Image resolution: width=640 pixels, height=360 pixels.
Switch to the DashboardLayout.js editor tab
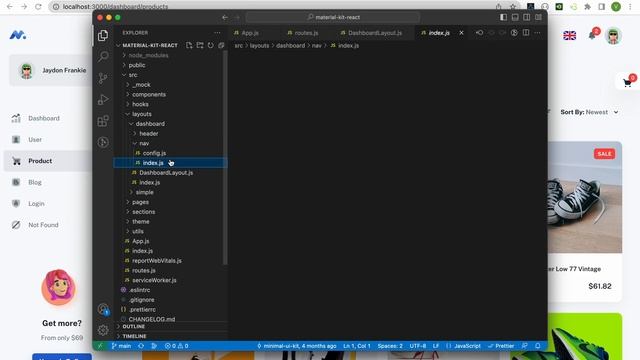(371, 33)
